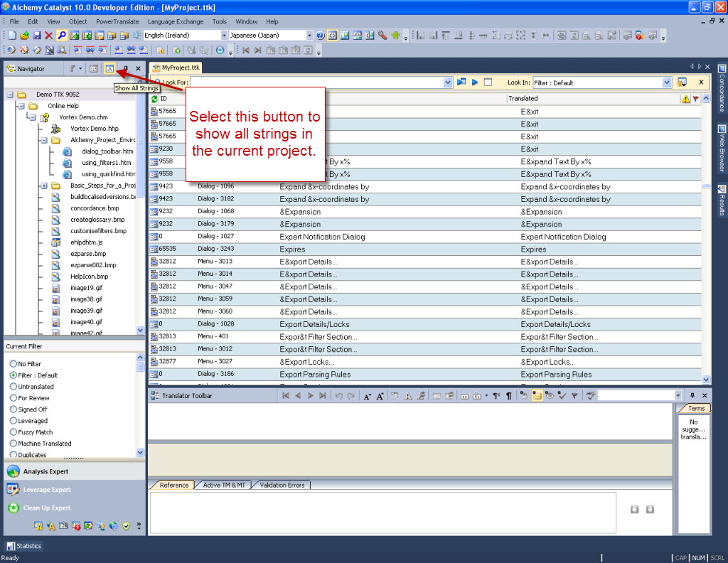Switch to the Validation Errors tab
The height and width of the screenshot is (563, 728).
click(x=282, y=485)
